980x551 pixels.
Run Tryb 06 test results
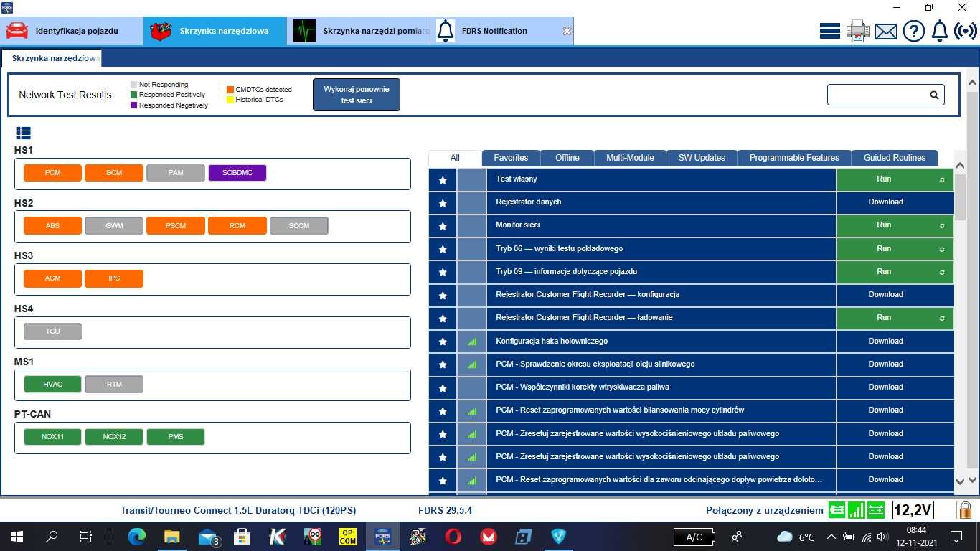pyautogui.click(x=895, y=249)
